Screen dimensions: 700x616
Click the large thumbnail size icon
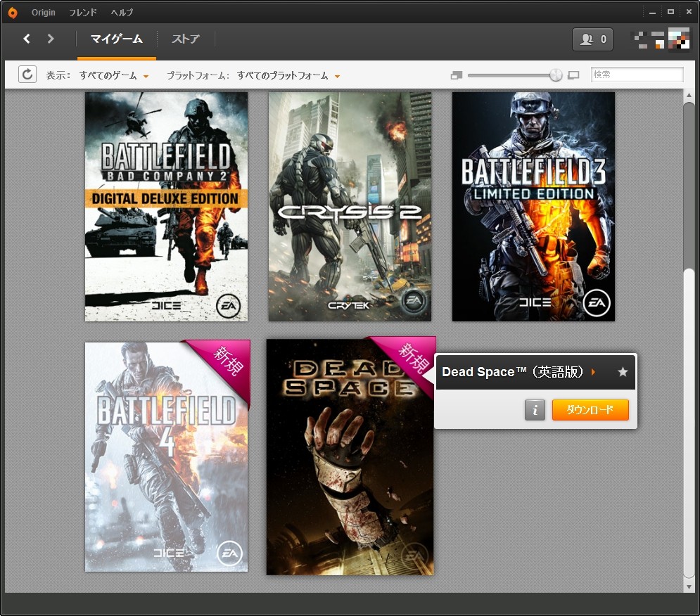point(573,75)
